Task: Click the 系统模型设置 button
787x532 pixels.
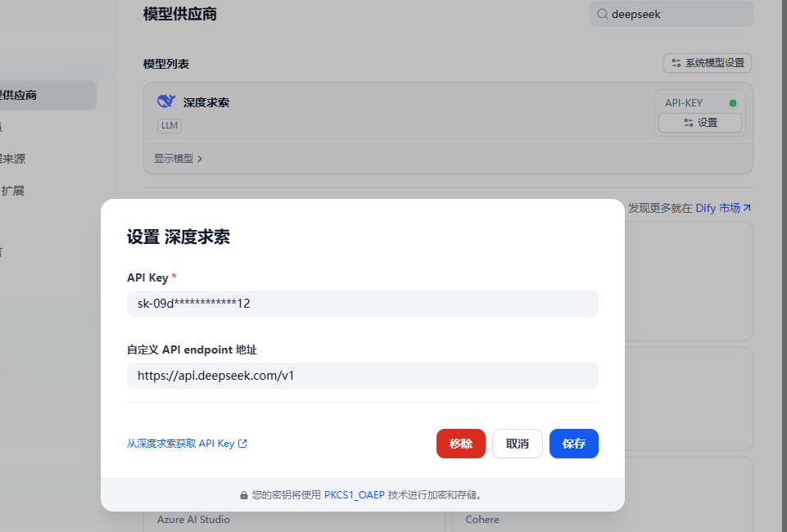Action: (x=708, y=63)
